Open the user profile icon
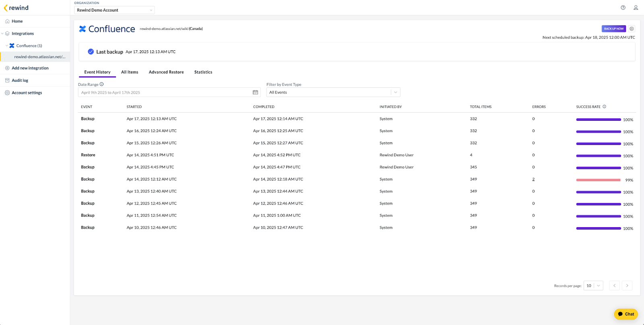 (636, 8)
